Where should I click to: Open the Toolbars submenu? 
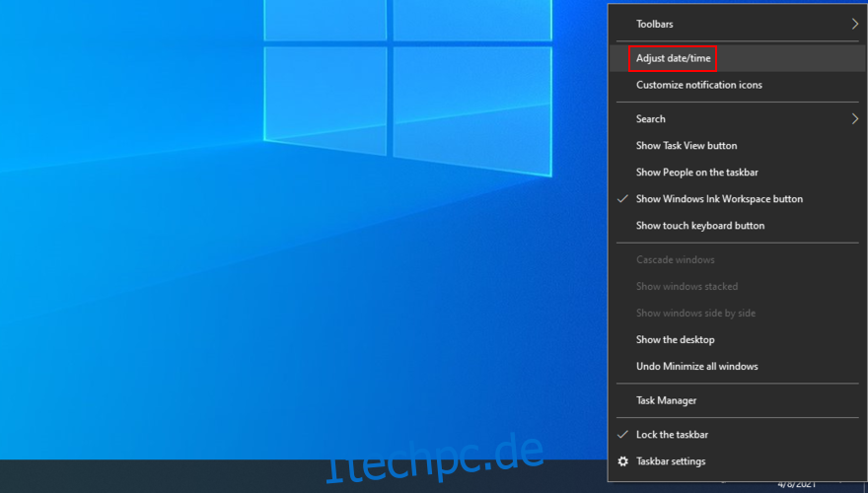tap(738, 24)
